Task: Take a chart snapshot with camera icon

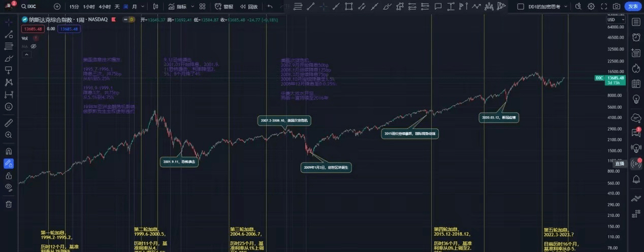Action: 617,7
